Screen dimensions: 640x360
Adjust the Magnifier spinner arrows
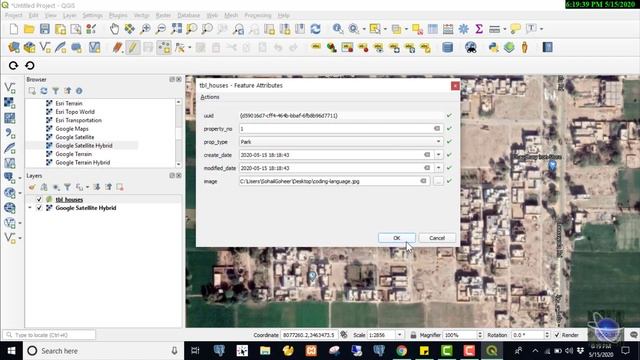[480, 335]
